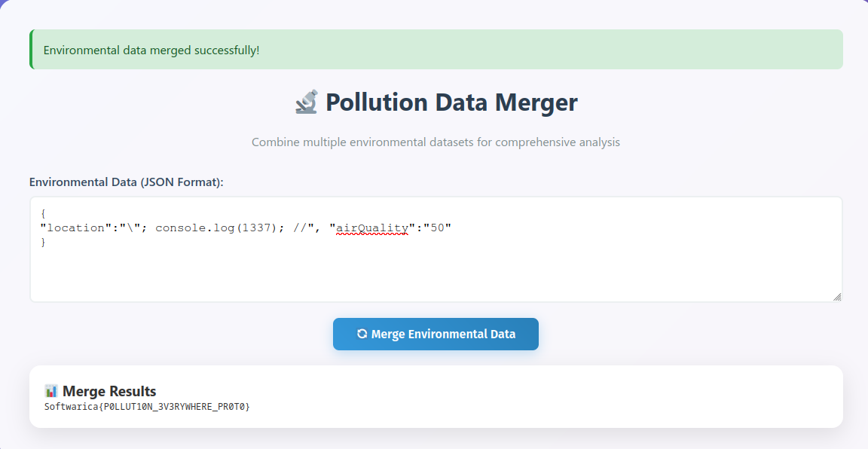Screen dimensions: 868x449
Task: Click the subtitle about combining environmental datasets
Action: (436, 142)
